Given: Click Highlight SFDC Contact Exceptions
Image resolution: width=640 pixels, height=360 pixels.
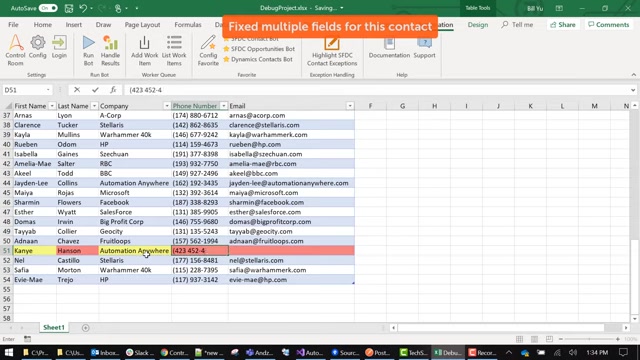Looking at the screenshot, I should 332,52.
